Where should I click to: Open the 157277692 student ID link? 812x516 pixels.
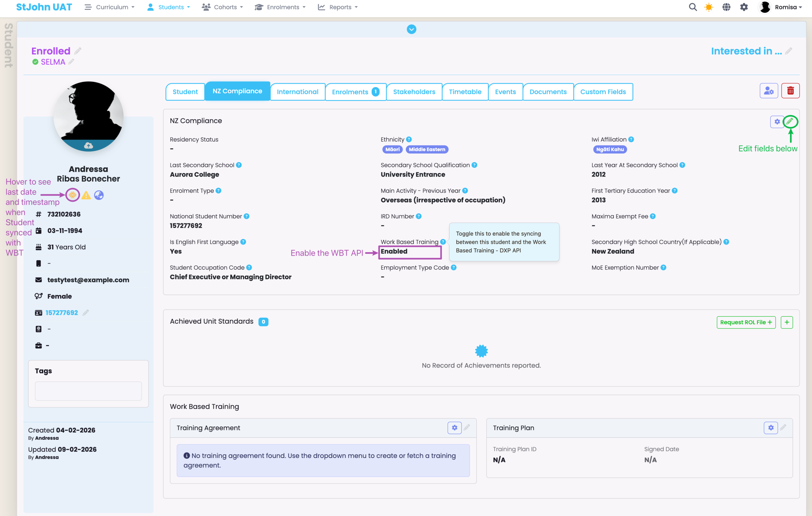pos(62,313)
